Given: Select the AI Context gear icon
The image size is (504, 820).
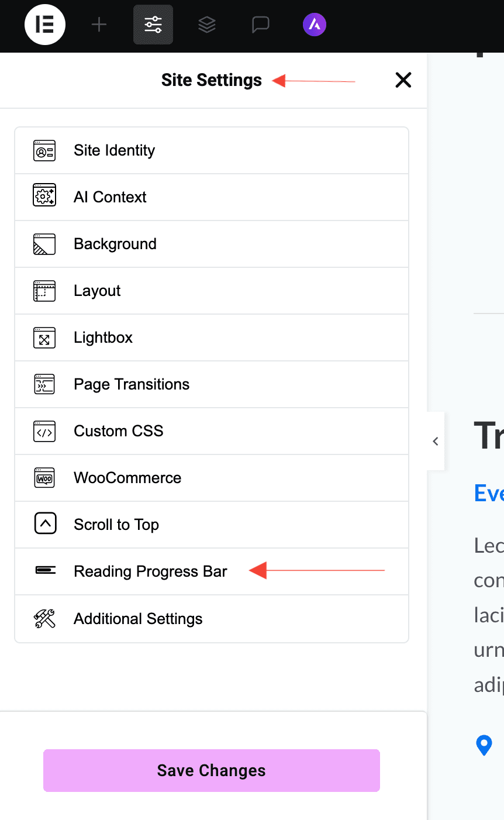Looking at the screenshot, I should coord(44,197).
